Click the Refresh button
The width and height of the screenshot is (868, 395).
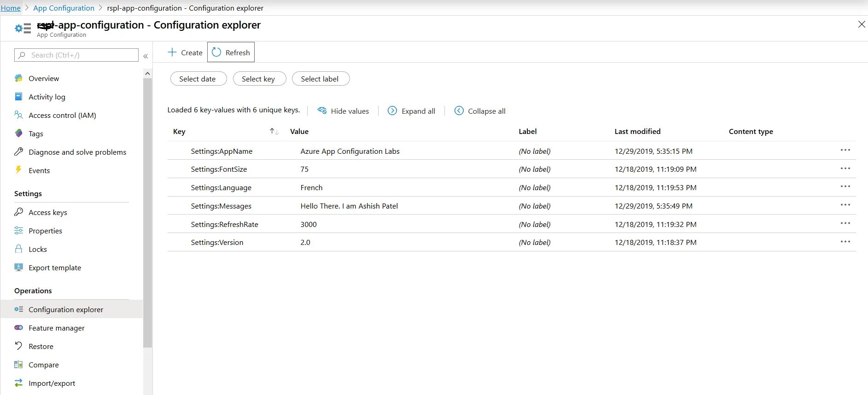coord(231,52)
